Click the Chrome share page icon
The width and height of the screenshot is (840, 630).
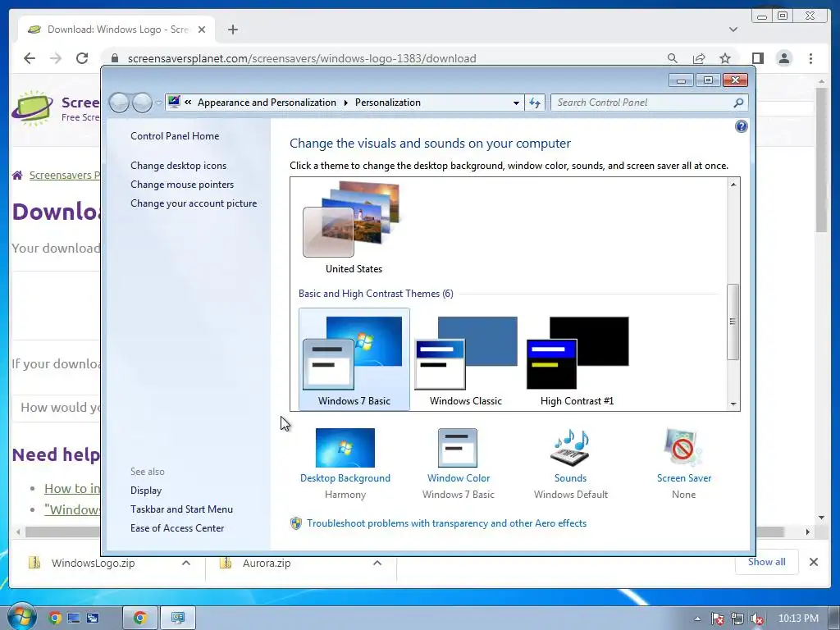click(699, 58)
